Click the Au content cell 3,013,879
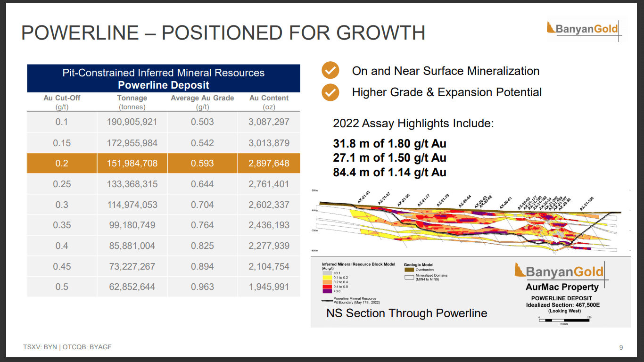The width and height of the screenshot is (644, 362). click(x=269, y=143)
